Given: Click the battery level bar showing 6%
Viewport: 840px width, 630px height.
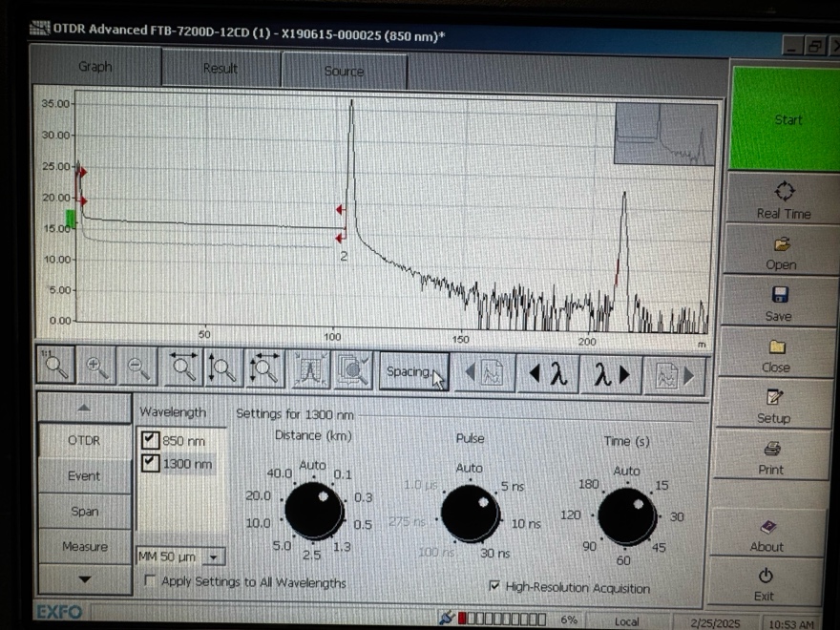Looking at the screenshot, I should coord(502,619).
